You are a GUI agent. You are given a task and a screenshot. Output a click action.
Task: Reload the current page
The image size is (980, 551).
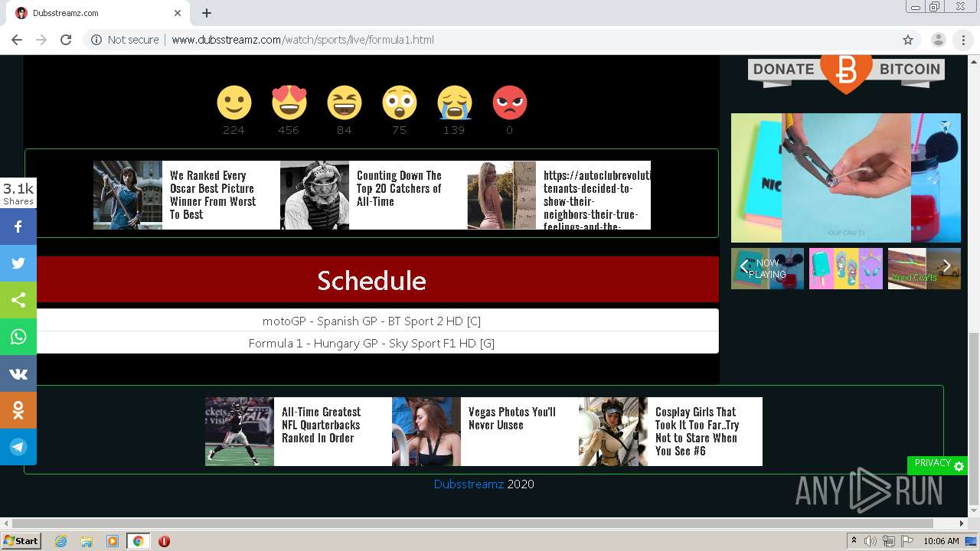(x=66, y=40)
